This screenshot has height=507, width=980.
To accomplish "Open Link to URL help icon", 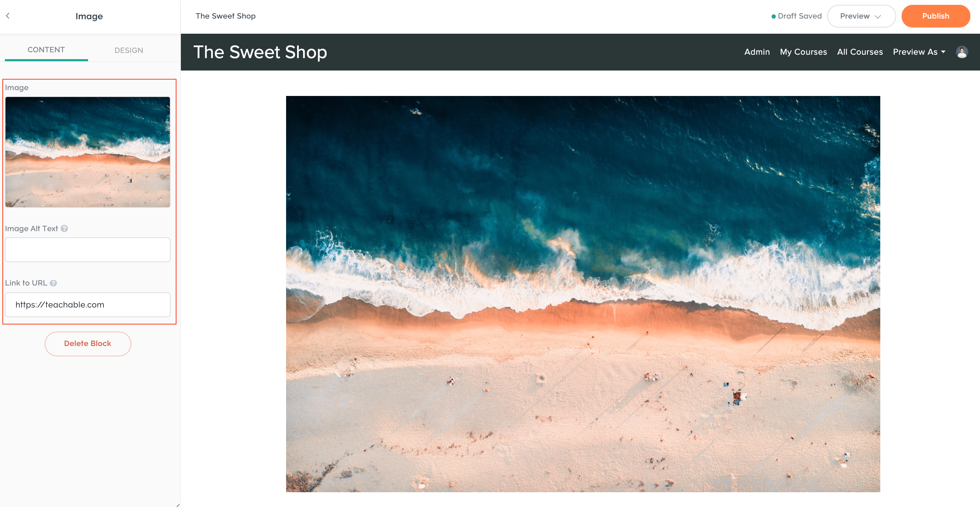I will pyautogui.click(x=53, y=283).
